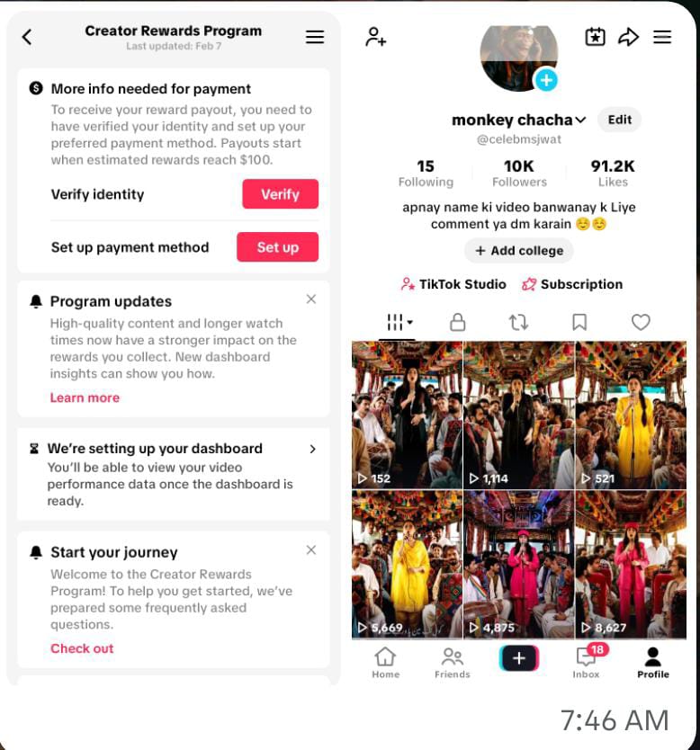Screen dimensions: 700x750
Task: Open the Creator Rewards hamburger menu
Action: click(x=315, y=37)
